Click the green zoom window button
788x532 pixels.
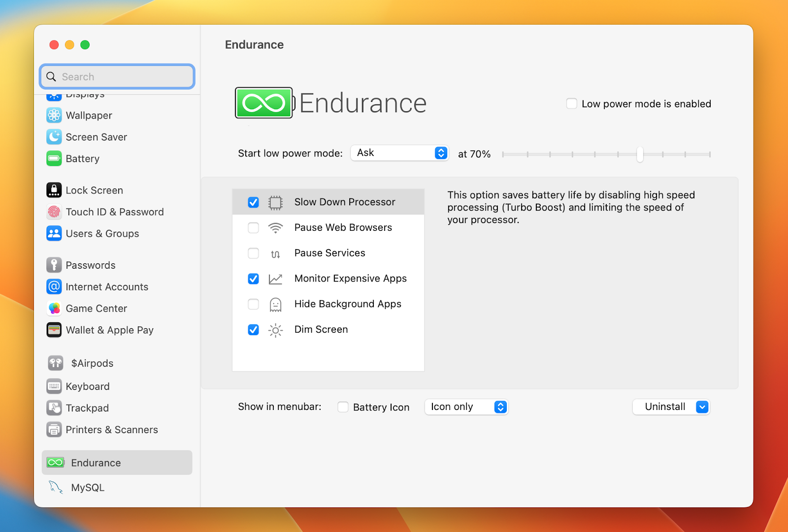(x=85, y=45)
